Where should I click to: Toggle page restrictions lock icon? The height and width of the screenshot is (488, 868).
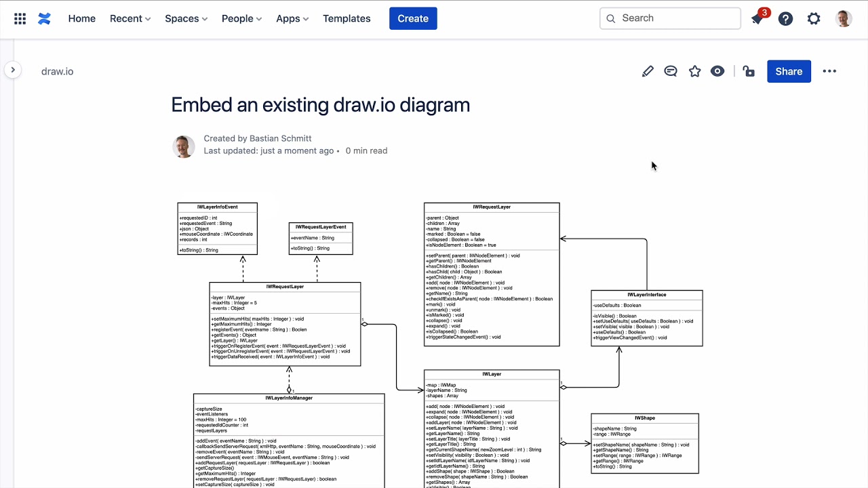coord(749,71)
